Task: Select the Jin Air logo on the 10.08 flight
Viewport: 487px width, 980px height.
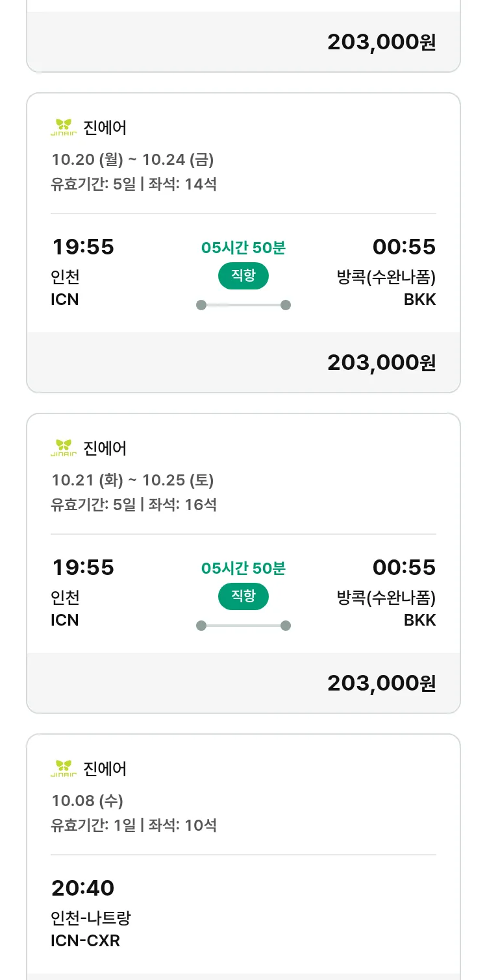Action: coord(64,768)
